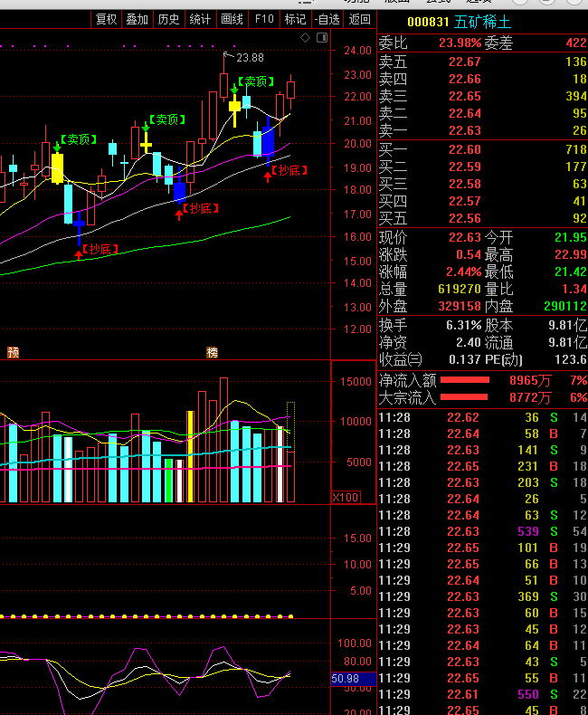Click the 大宗流入 red progress bar

464,397
